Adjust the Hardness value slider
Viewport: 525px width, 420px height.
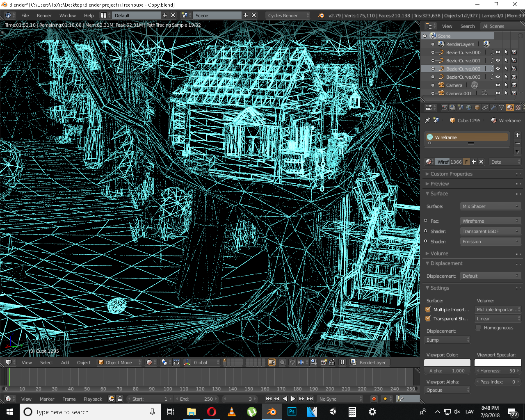tap(498, 370)
